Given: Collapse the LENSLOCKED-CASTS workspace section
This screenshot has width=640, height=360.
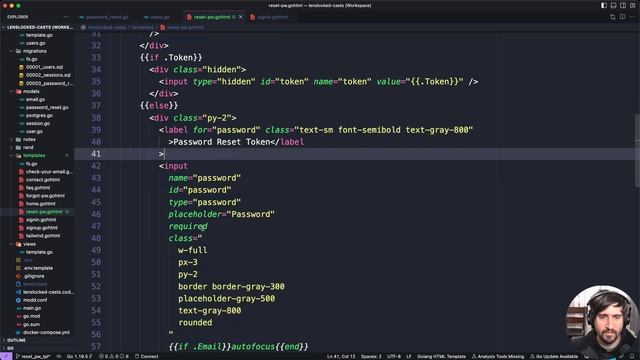Looking at the screenshot, I should click(x=38, y=27).
